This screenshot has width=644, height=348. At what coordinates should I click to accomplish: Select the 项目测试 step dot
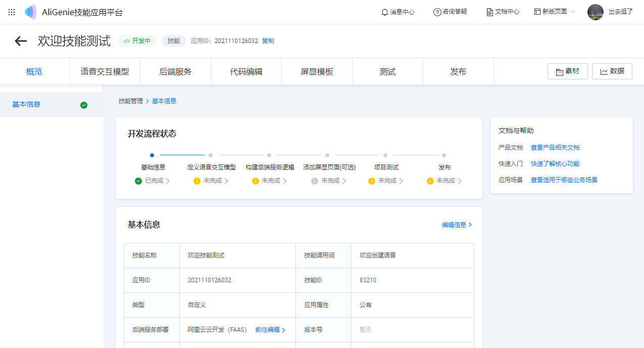(385, 155)
